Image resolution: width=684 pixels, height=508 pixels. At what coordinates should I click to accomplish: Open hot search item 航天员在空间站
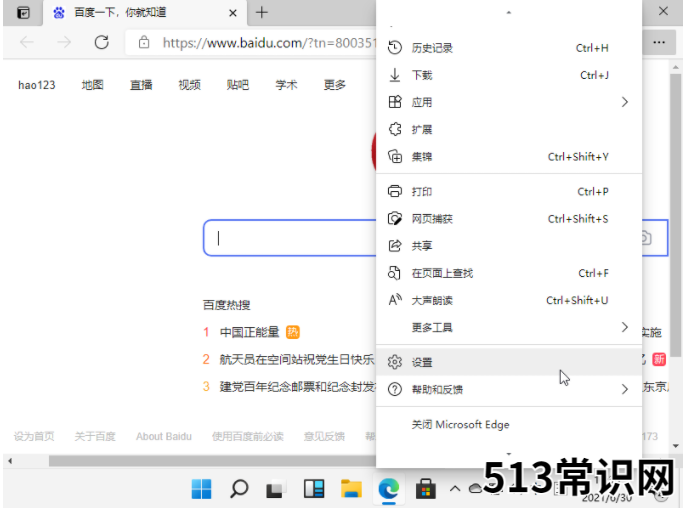(x=297, y=359)
